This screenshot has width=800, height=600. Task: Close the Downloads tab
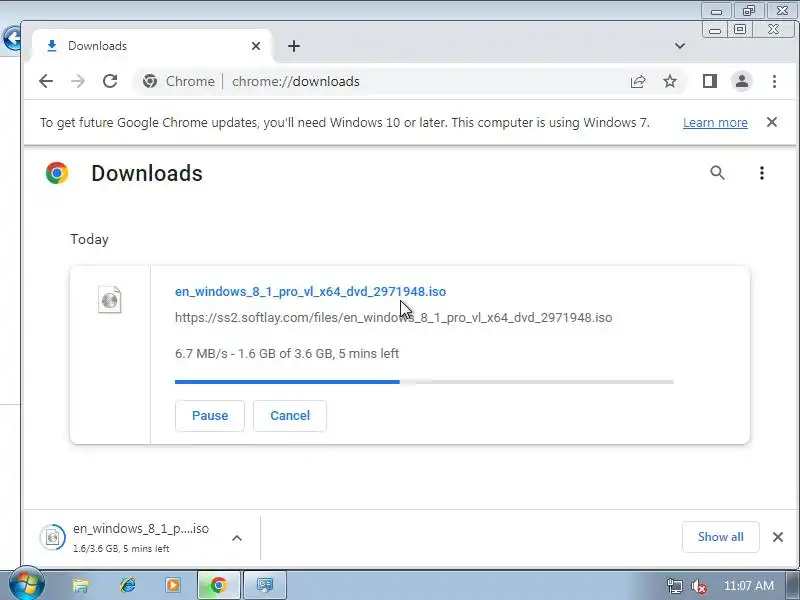point(256,46)
